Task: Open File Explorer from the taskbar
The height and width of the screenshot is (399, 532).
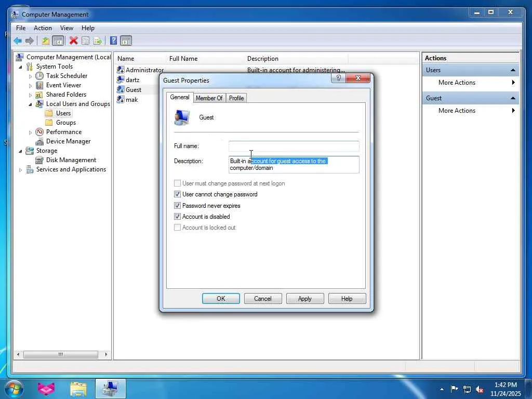Action: (x=78, y=389)
